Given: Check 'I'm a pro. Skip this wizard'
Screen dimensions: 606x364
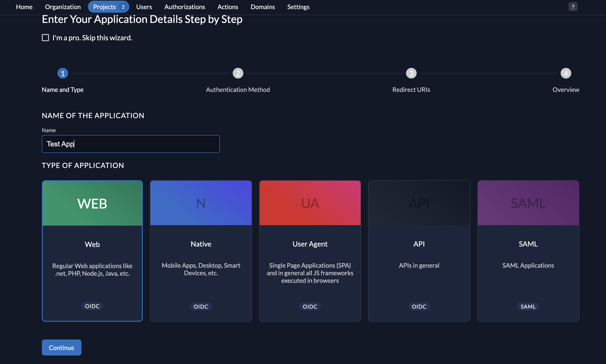Looking at the screenshot, I should coord(45,37).
